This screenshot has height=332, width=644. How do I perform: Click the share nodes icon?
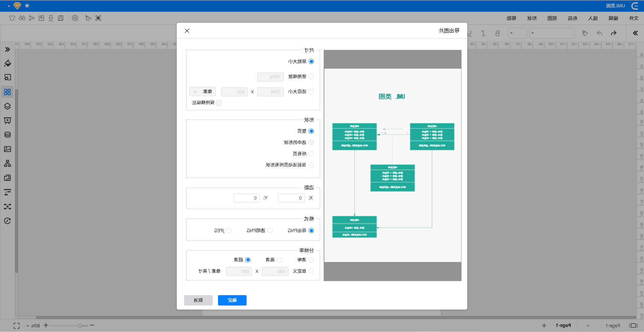(32, 18)
